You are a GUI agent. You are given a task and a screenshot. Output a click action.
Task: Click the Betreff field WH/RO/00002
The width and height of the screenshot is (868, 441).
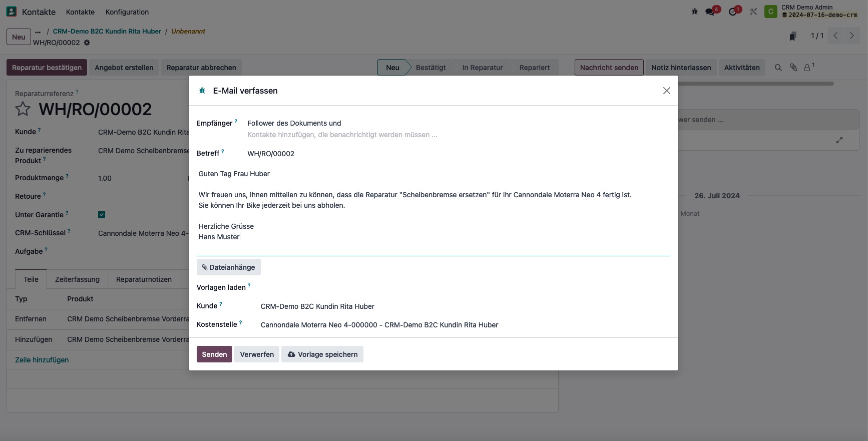[459, 154]
